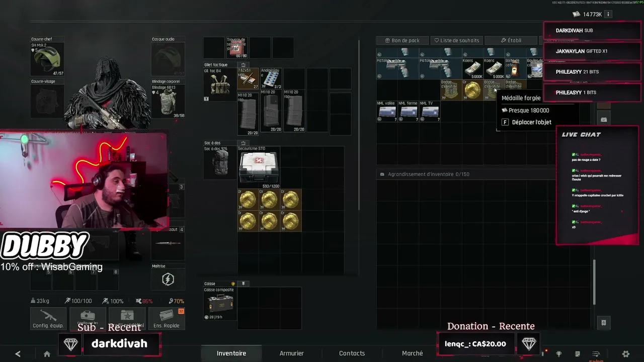Image resolution: width=644 pixels, height=362 pixels.
Task: Click the Presque 180 000 price text
Action: point(529,111)
